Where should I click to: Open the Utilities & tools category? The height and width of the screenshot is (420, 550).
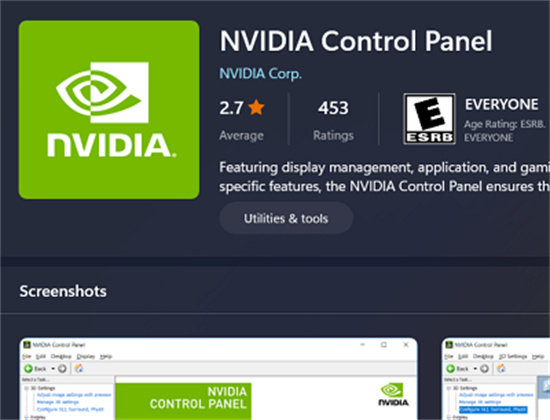(x=286, y=218)
